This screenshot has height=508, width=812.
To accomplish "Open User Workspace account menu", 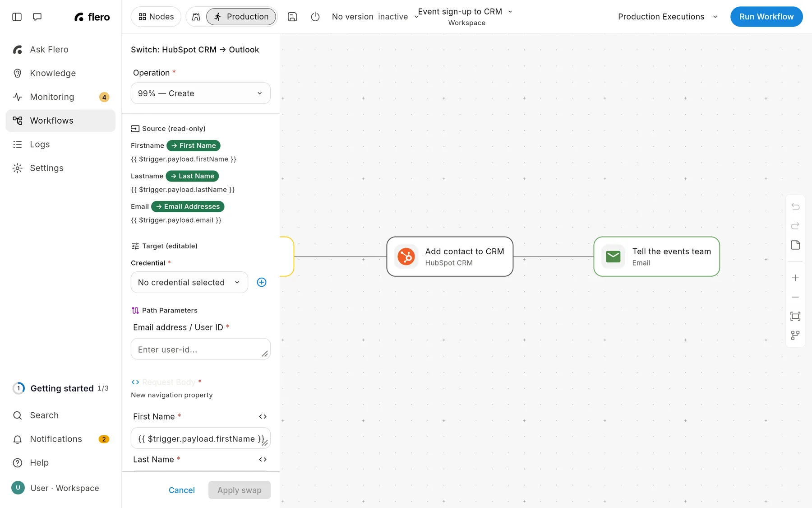I will pos(60,488).
